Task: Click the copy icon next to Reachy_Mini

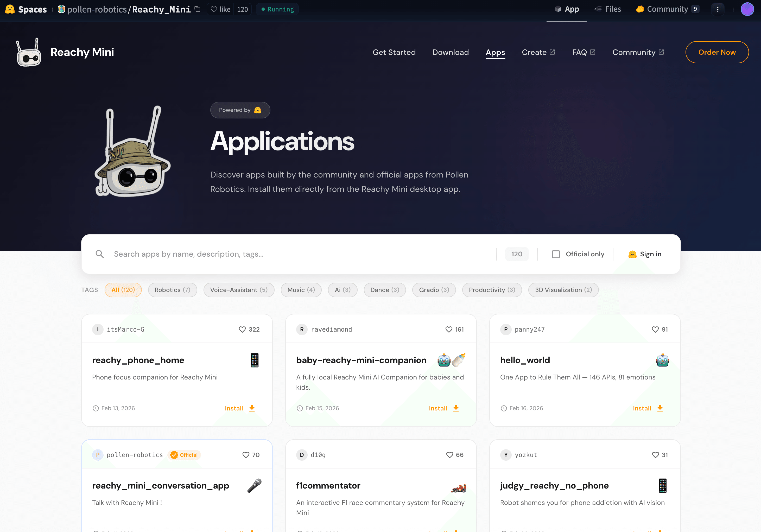Action: pyautogui.click(x=198, y=9)
